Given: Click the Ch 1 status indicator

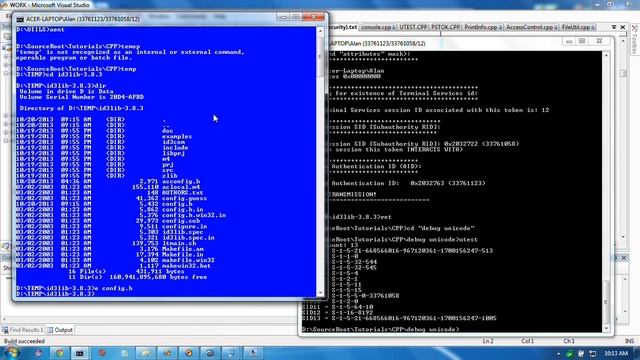Looking at the screenshot, I should (569, 341).
